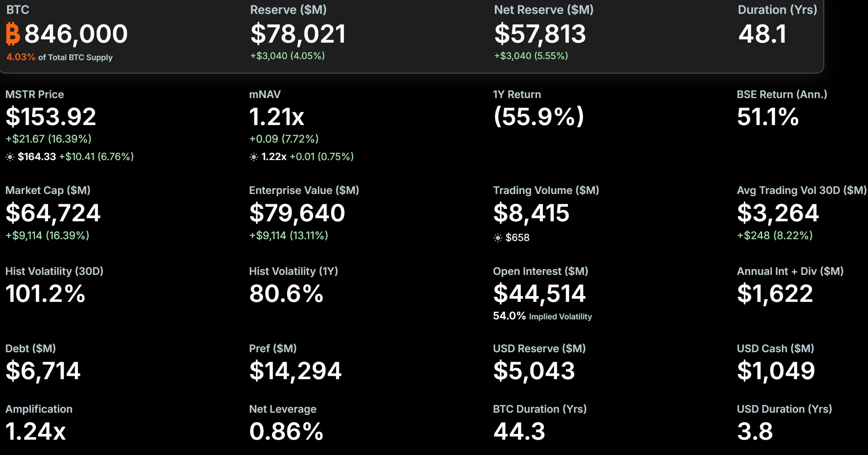The width and height of the screenshot is (868, 455).
Task: Select the $57,813 Net Reserve value
Action: pos(540,34)
